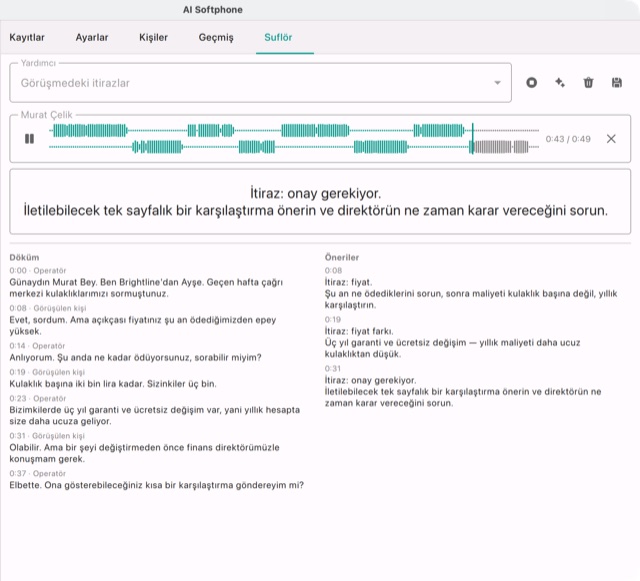Close the audio player with the X
Viewport: 640px width, 581px height.
coord(611,139)
